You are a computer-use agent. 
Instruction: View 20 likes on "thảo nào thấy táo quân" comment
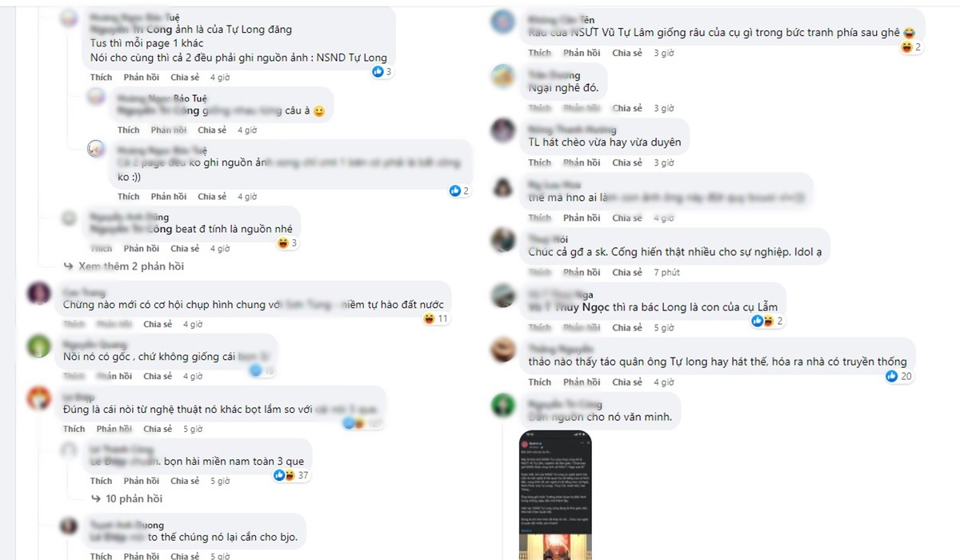coord(899,376)
